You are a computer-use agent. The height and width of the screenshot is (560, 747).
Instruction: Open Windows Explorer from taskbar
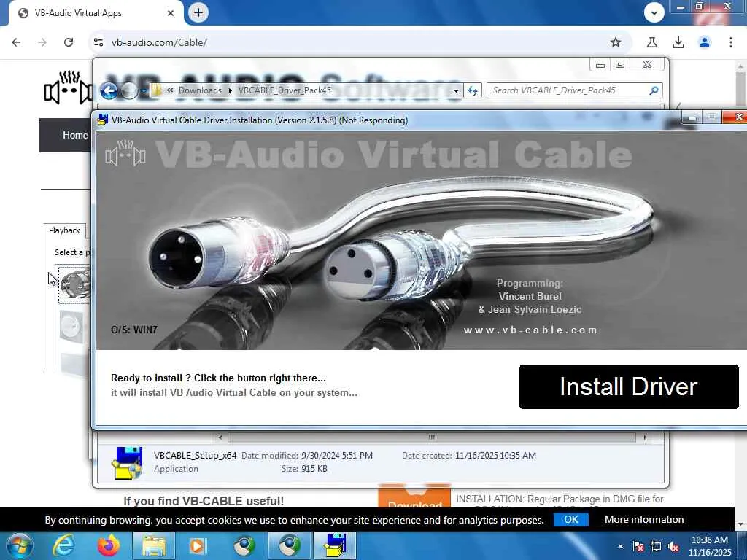[x=153, y=545]
